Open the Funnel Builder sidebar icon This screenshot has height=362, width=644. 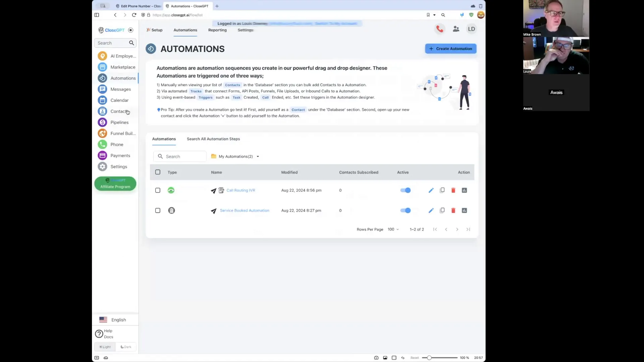[102, 133]
